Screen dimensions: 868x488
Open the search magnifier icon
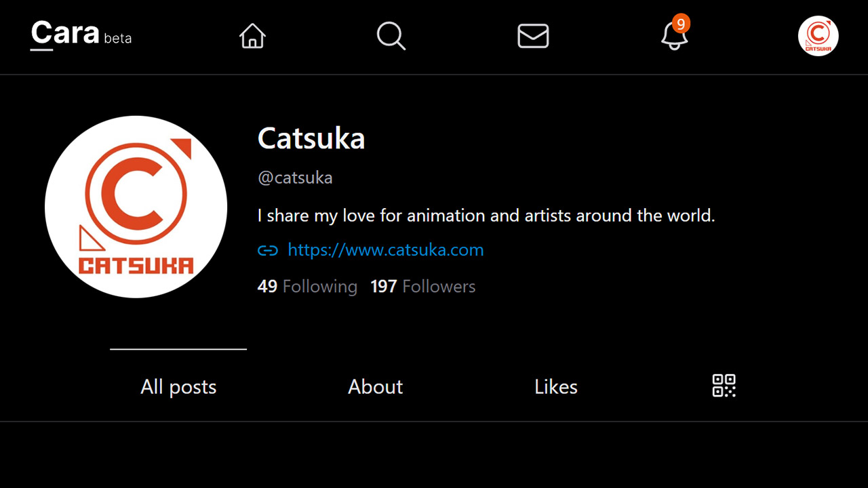coord(391,36)
